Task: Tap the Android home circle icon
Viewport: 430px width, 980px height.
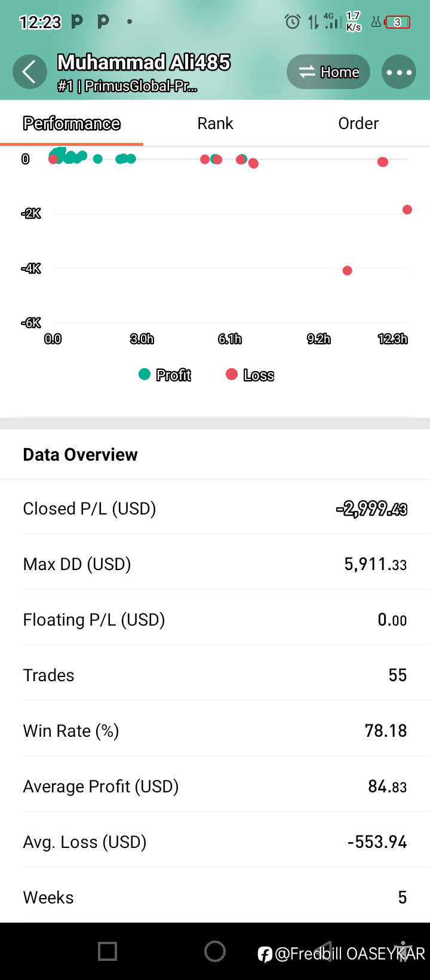Action: pos(215,951)
